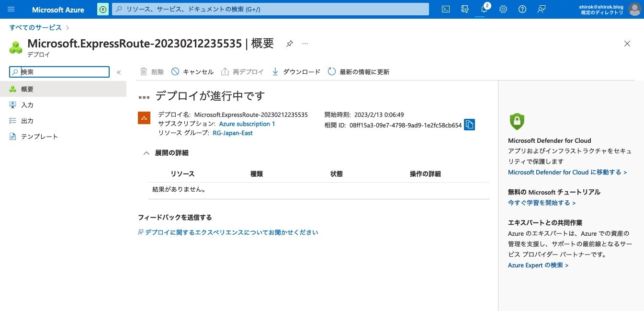The image size is (644, 311).
Task: Copy the correlation ID with copy icon
Action: pyautogui.click(x=469, y=125)
